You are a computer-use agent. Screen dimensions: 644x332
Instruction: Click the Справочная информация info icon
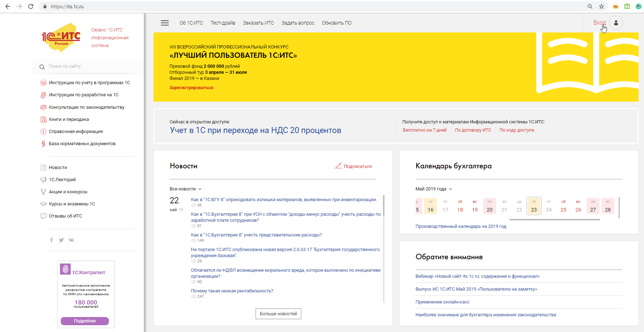(43, 132)
